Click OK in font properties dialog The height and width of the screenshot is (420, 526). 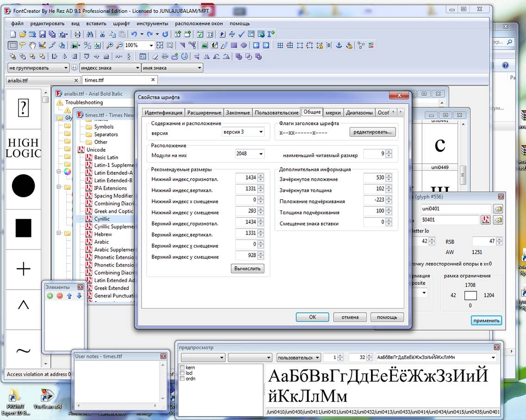pos(312,317)
